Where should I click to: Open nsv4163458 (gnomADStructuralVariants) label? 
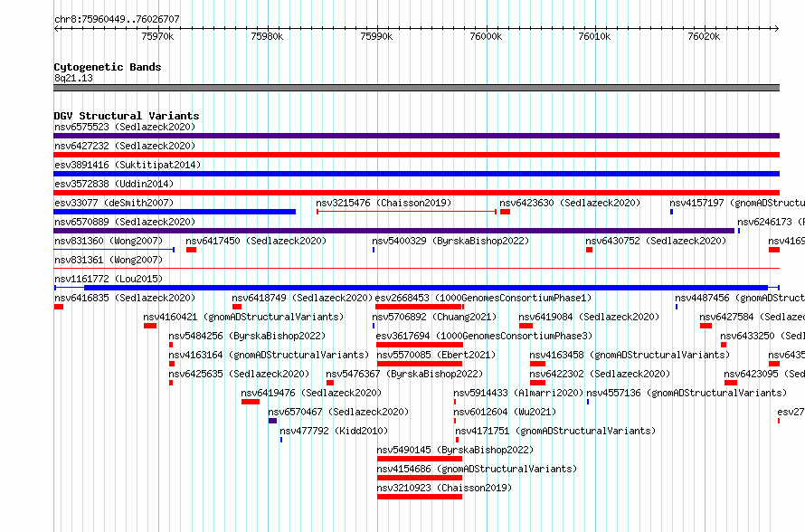630,355
